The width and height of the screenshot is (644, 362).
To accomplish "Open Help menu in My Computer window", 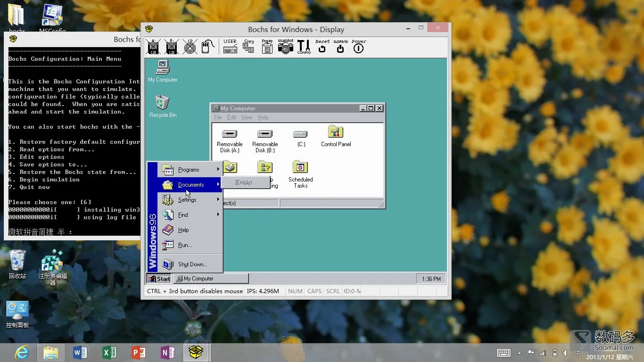I will (x=263, y=117).
